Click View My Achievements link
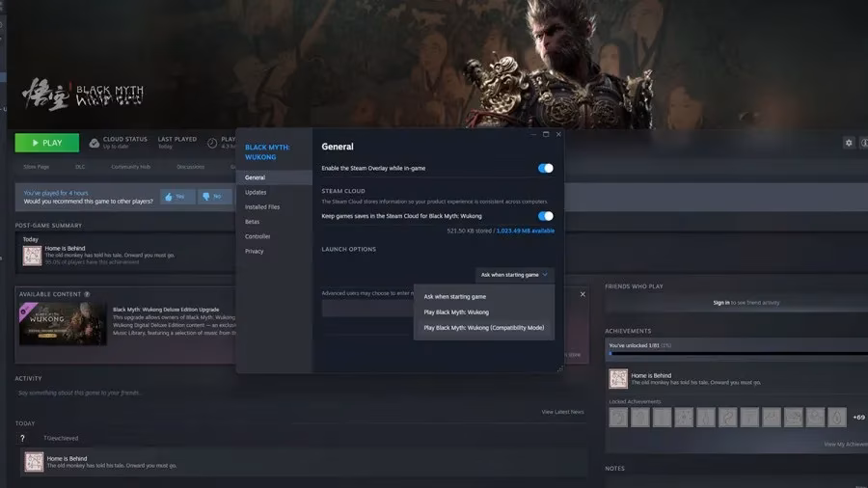 (x=846, y=445)
